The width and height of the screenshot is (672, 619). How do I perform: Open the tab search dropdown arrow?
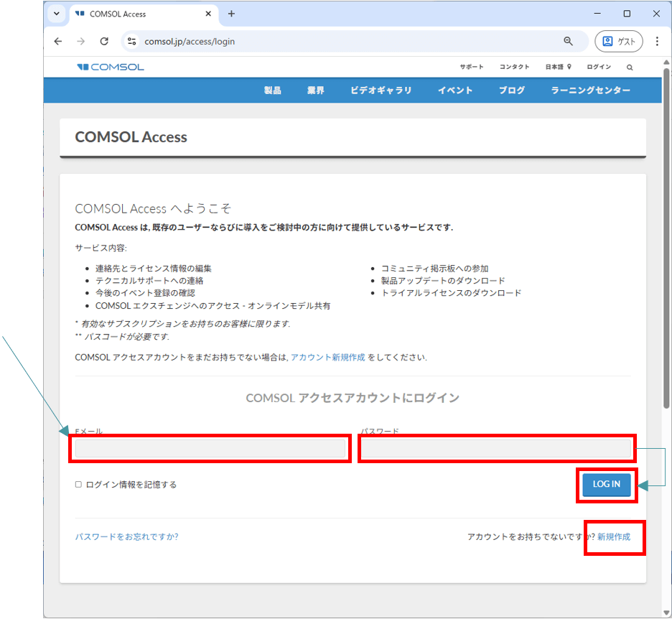click(x=57, y=14)
